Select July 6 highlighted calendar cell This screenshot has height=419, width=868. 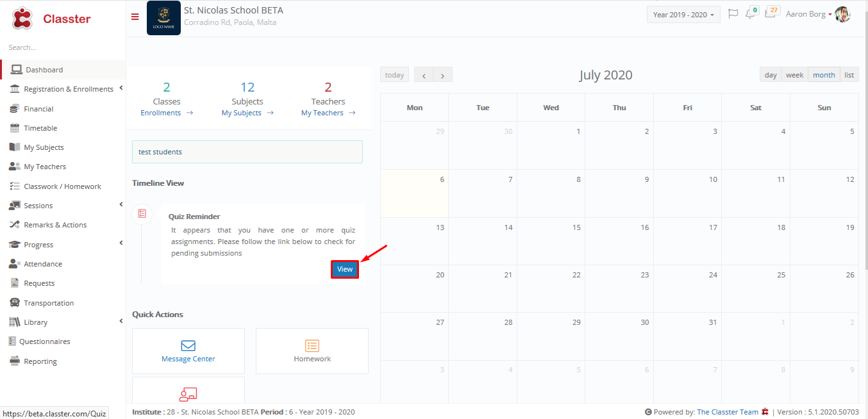(414, 193)
